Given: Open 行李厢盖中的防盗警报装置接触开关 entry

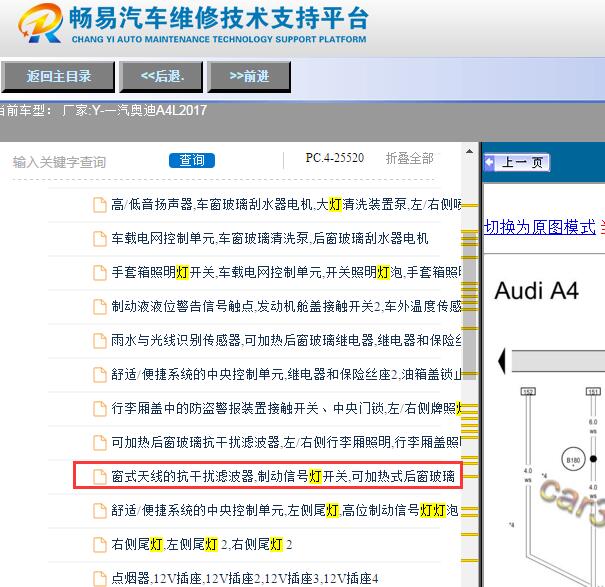Looking at the screenshot, I should tap(286, 408).
